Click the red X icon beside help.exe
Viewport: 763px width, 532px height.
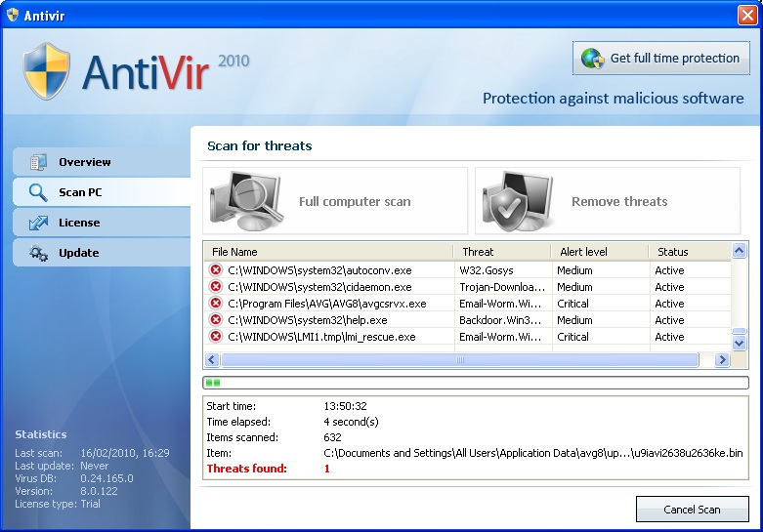(x=216, y=319)
